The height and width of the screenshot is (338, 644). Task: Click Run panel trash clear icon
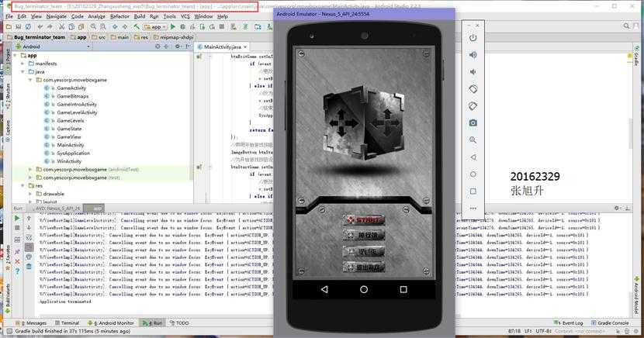point(29,267)
